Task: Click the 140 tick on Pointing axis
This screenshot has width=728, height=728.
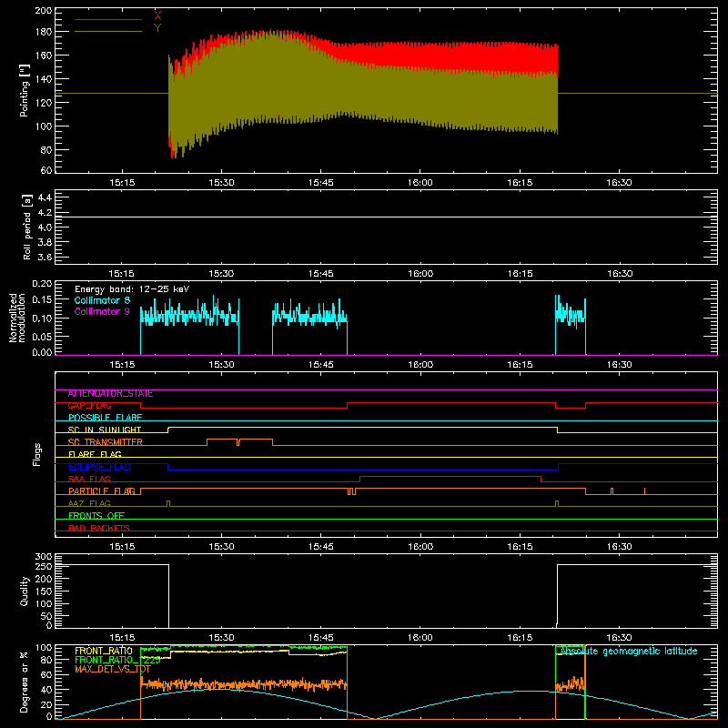Action: (44, 79)
